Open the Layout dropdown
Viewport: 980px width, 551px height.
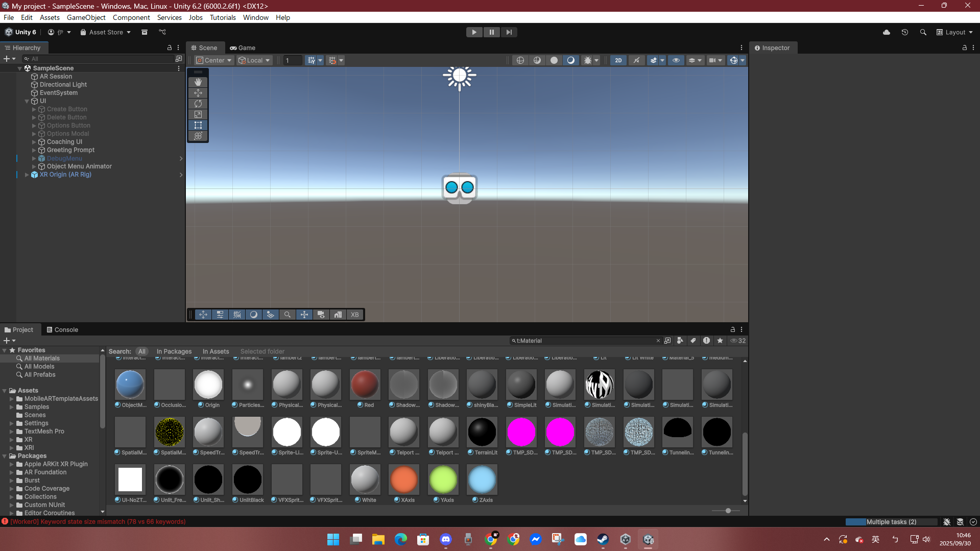(954, 32)
